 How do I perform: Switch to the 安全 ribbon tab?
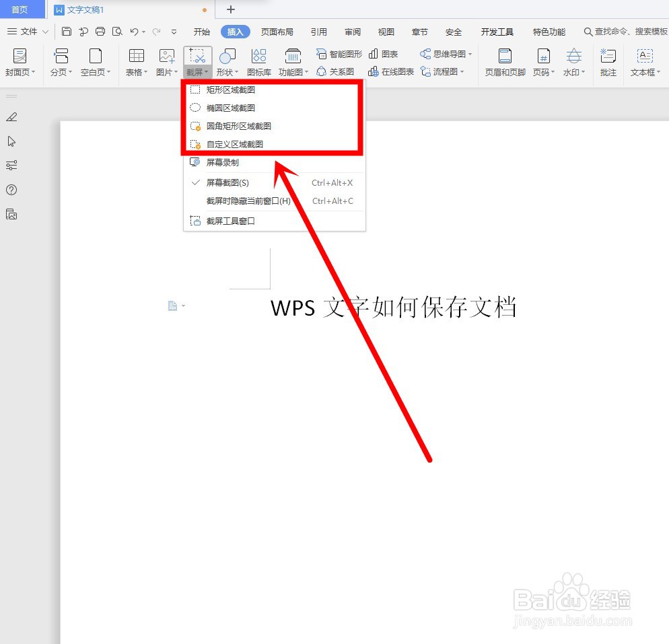coord(454,32)
